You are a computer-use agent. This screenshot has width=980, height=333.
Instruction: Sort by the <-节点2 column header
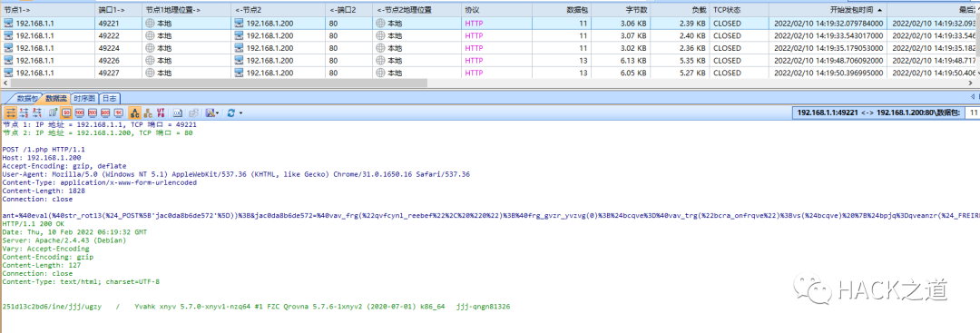(x=279, y=9)
